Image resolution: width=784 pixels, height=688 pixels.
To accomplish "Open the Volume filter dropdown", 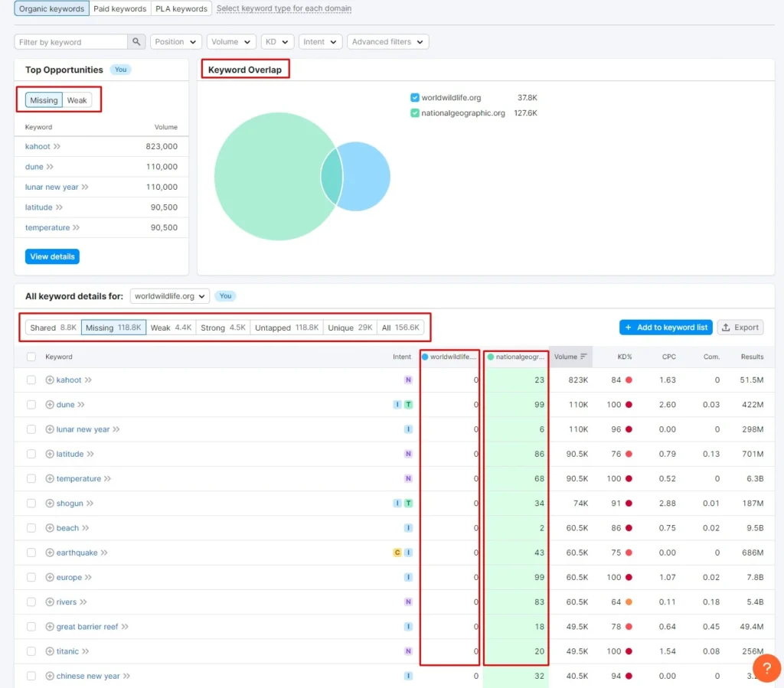I will click(x=231, y=41).
